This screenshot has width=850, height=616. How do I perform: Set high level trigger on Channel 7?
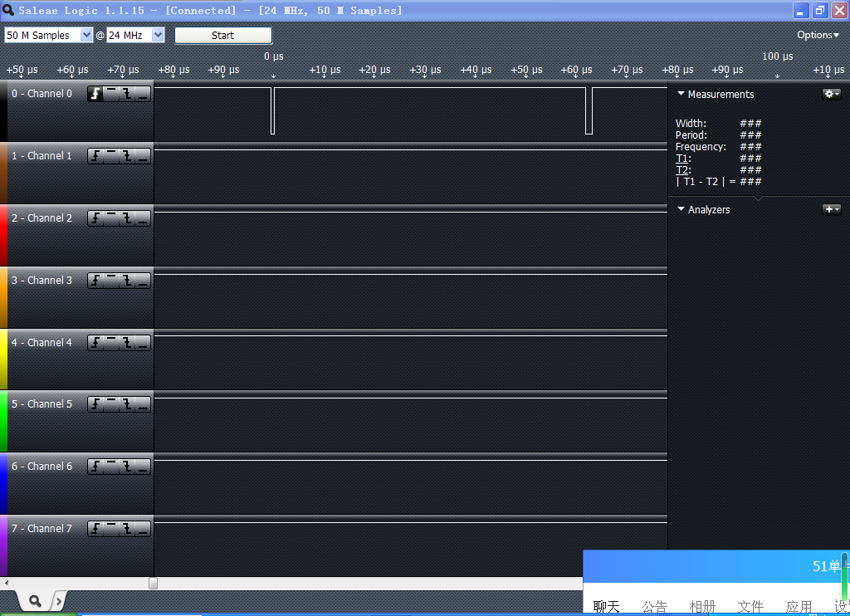111,529
